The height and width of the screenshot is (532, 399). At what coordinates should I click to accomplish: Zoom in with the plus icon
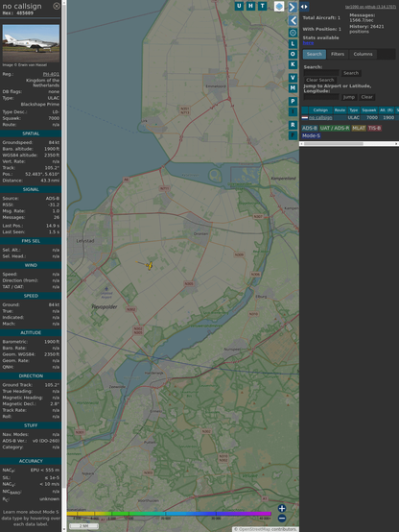[282, 508]
